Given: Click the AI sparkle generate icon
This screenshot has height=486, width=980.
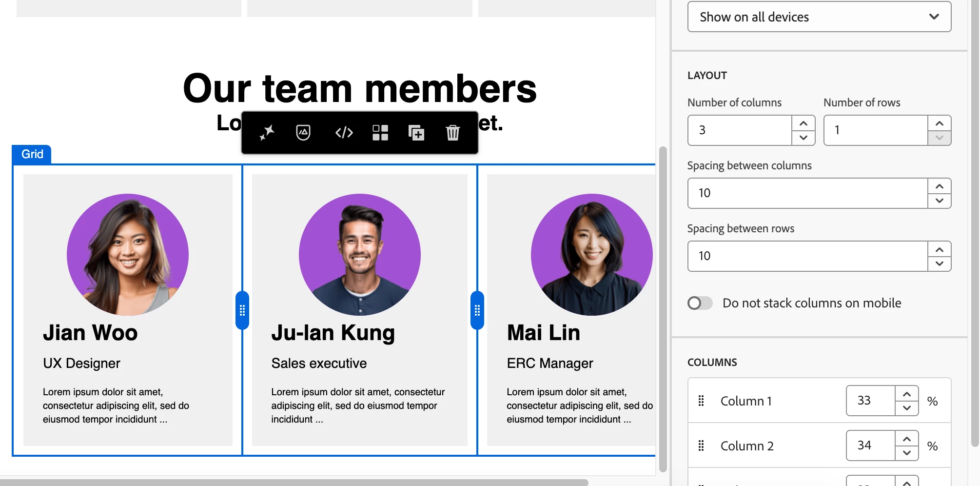Looking at the screenshot, I should click(267, 132).
